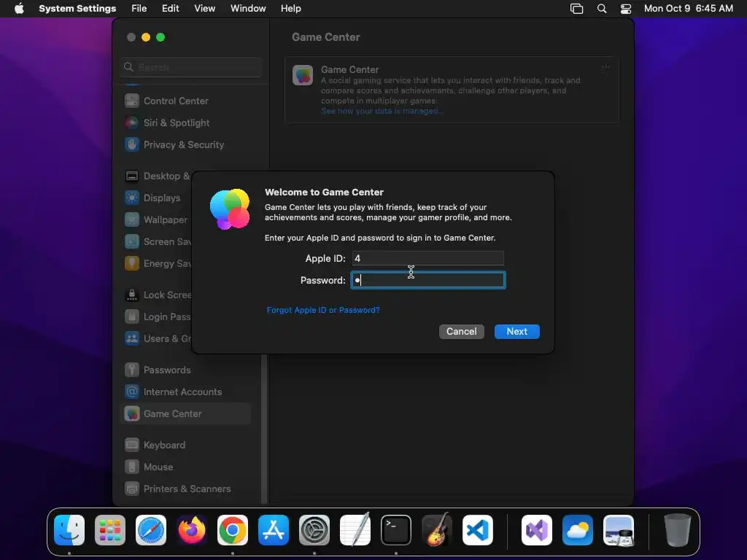Cancel the Game Center sign-in dialog
The height and width of the screenshot is (560, 747).
click(461, 332)
